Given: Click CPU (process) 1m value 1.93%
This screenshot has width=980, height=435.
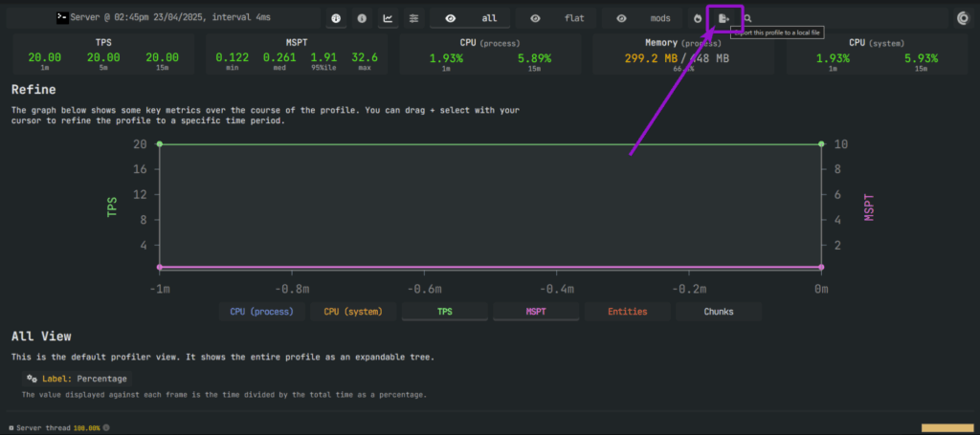Looking at the screenshot, I should point(446,58).
